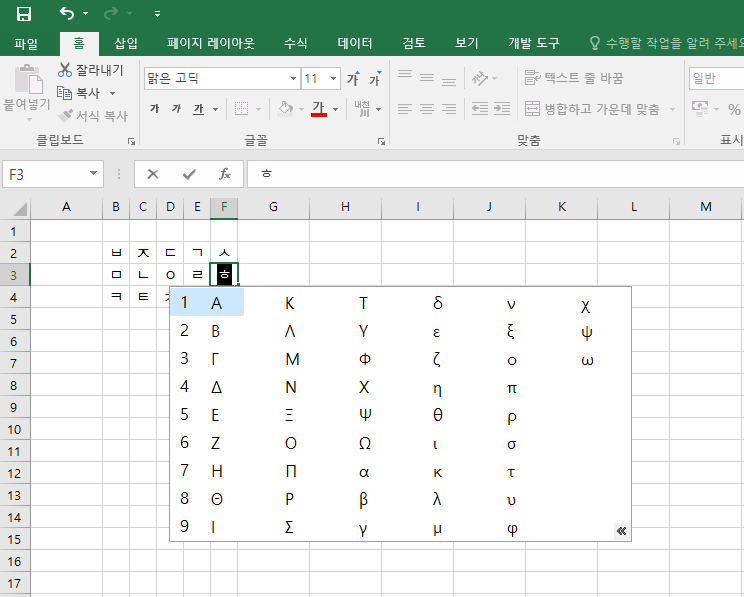Switch to the 검토 tab
This screenshot has width=744, height=597.
click(x=414, y=44)
